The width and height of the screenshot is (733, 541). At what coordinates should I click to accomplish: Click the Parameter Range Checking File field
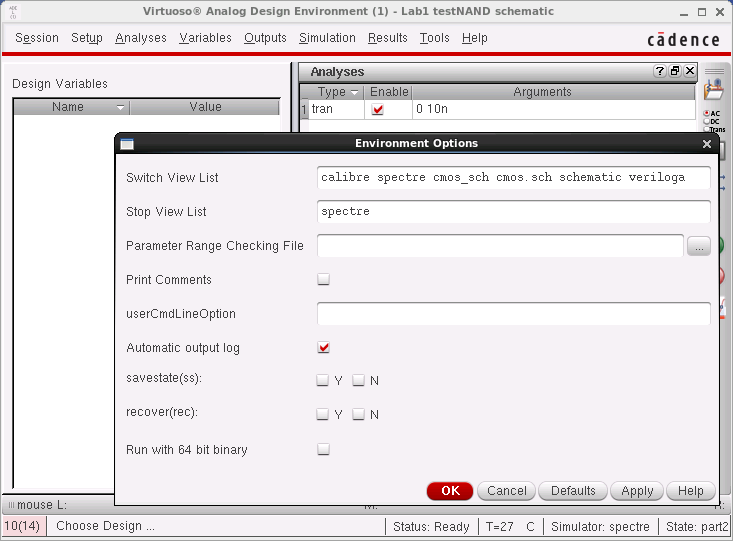click(500, 246)
